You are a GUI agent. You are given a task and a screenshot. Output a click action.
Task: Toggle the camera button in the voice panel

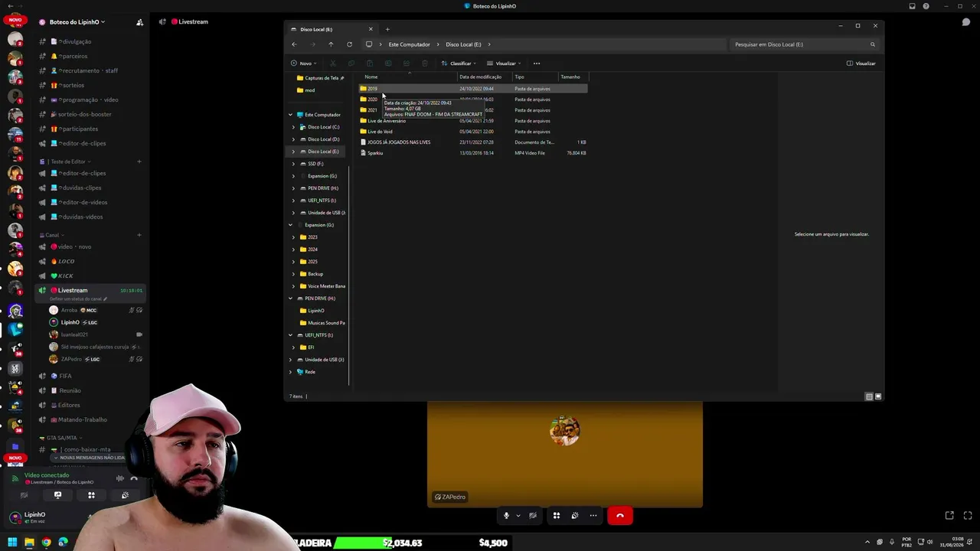coord(24,495)
